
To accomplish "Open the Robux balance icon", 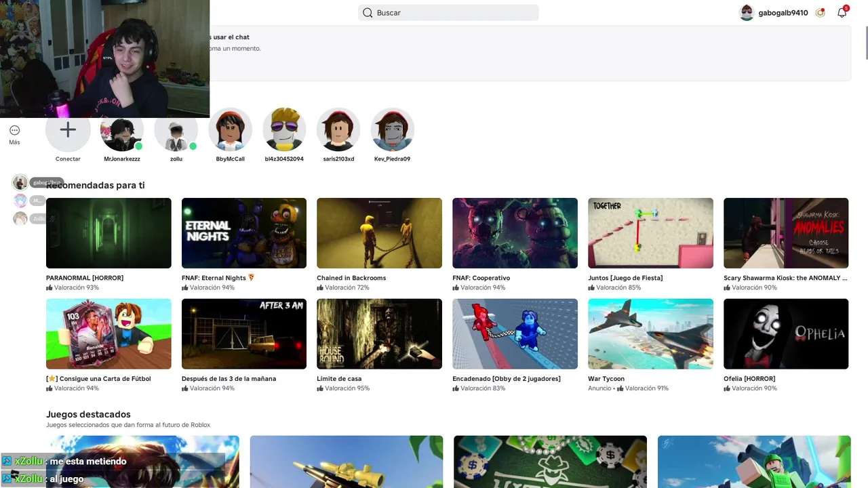I will (821, 13).
